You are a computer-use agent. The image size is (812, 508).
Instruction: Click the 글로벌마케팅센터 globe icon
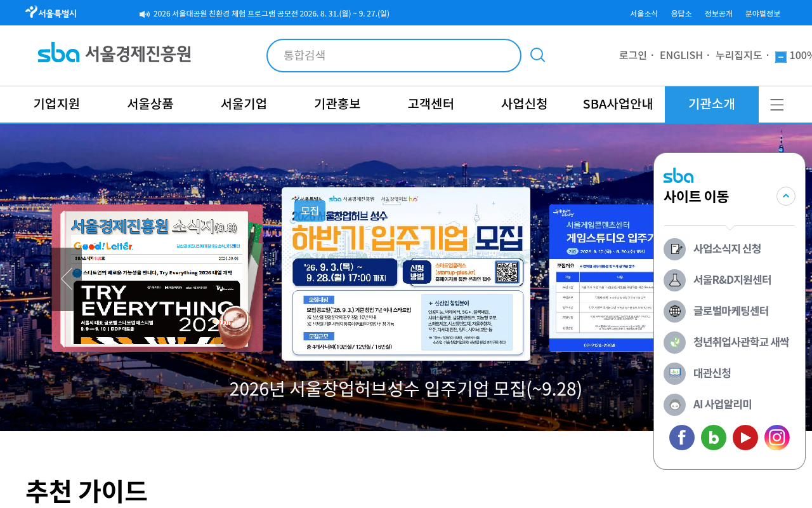(x=675, y=311)
